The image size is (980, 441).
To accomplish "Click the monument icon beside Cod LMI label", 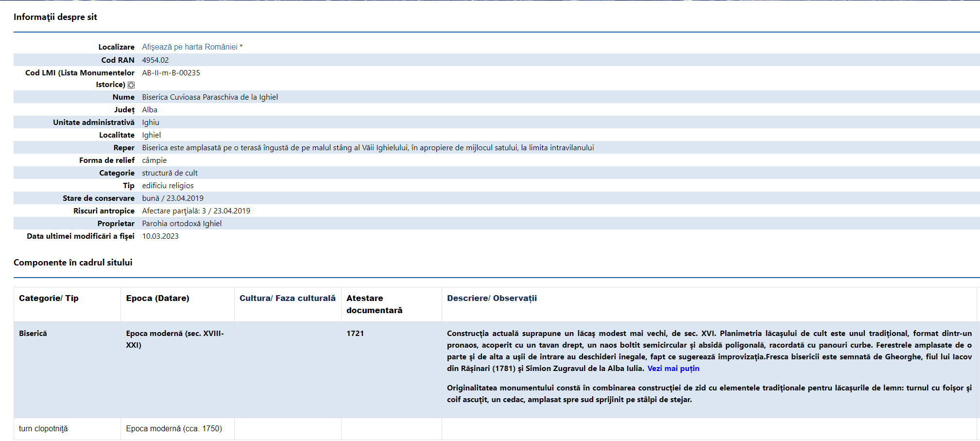I will 131,85.
